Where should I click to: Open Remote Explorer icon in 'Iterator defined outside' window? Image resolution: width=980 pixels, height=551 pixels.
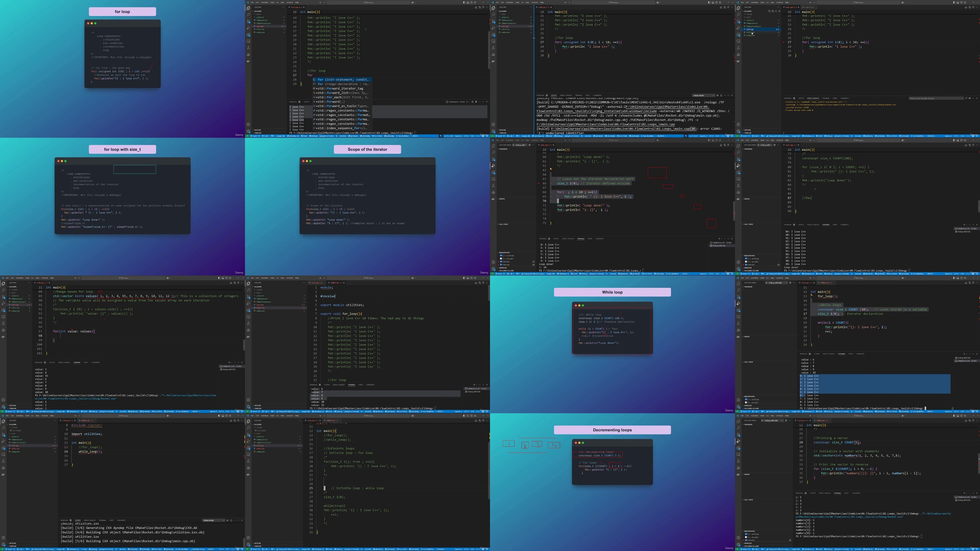493,179
